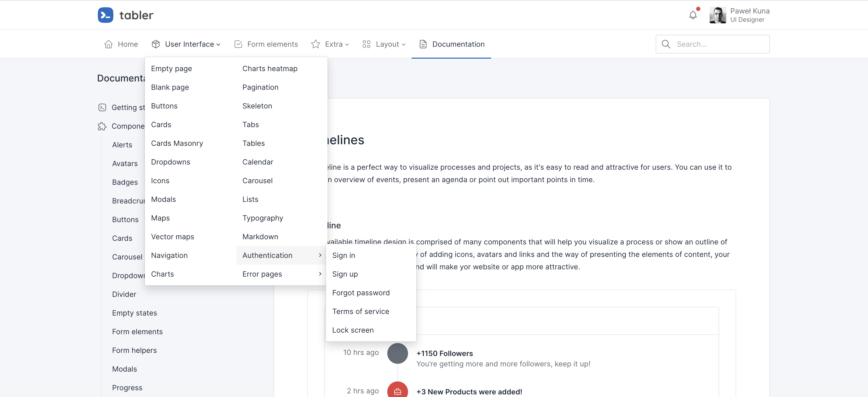Open Pagination menu item
This screenshot has height=397, width=868.
click(282, 87)
